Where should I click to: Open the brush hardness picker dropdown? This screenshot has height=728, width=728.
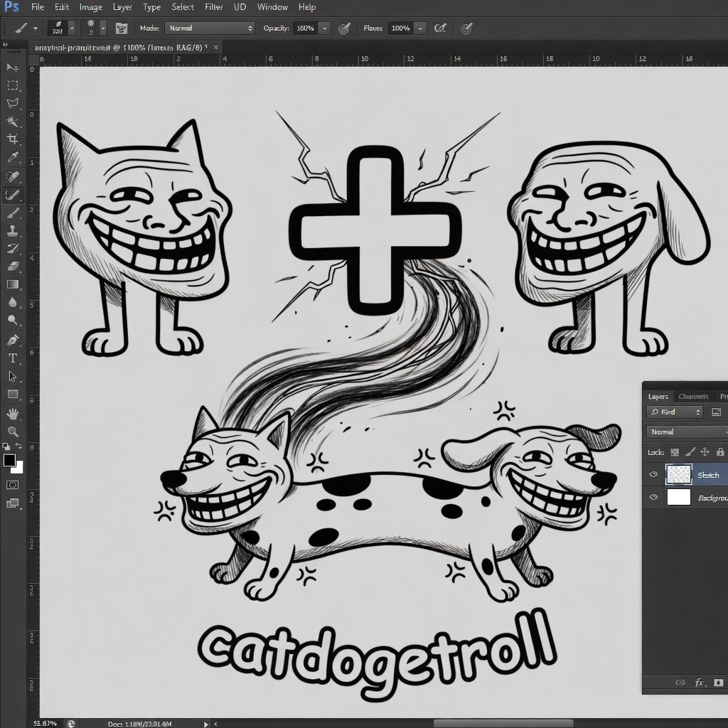[x=103, y=28]
